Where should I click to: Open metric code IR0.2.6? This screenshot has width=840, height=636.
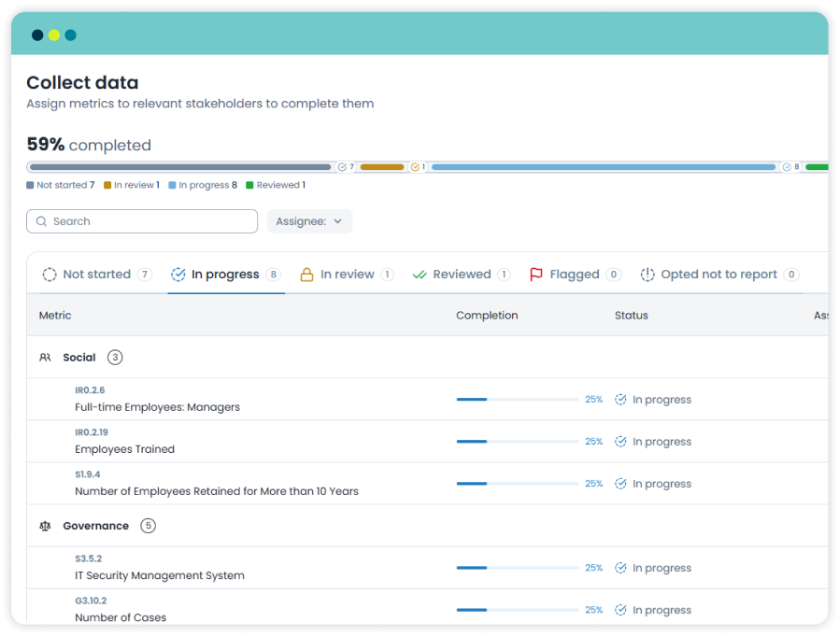point(90,390)
